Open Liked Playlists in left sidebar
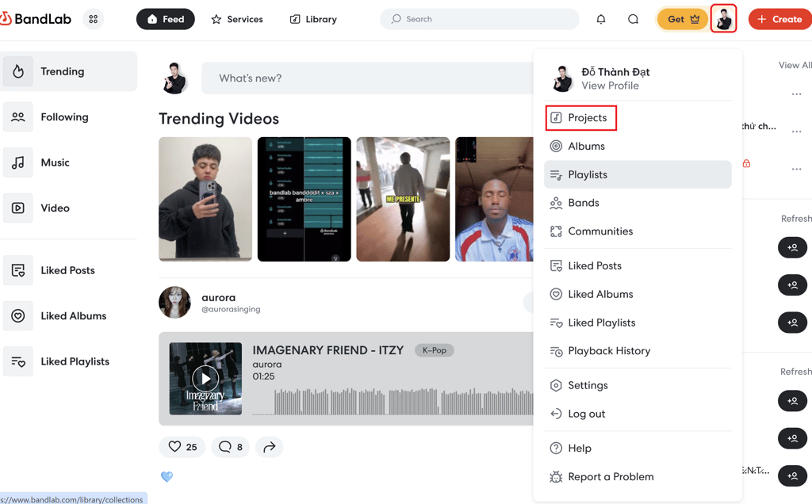The height and width of the screenshot is (504, 812). coord(69,361)
